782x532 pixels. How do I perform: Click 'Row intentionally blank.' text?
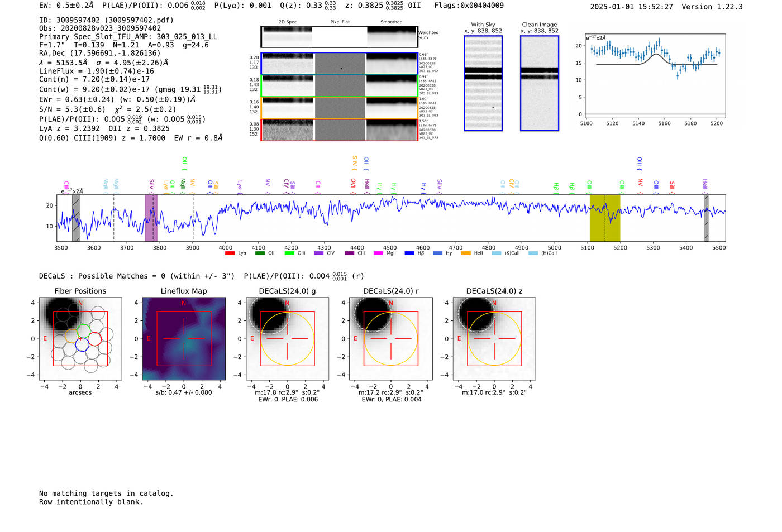click(x=91, y=502)
